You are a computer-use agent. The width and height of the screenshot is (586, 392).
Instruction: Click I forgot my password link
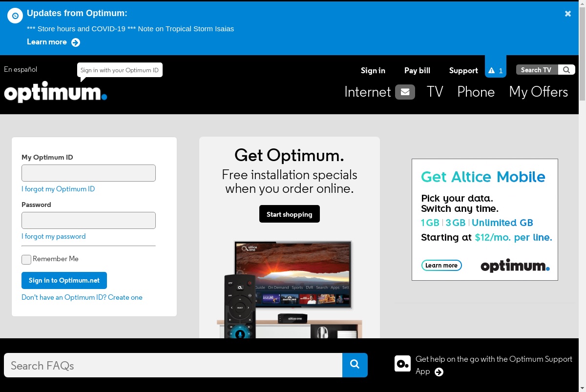coord(54,236)
